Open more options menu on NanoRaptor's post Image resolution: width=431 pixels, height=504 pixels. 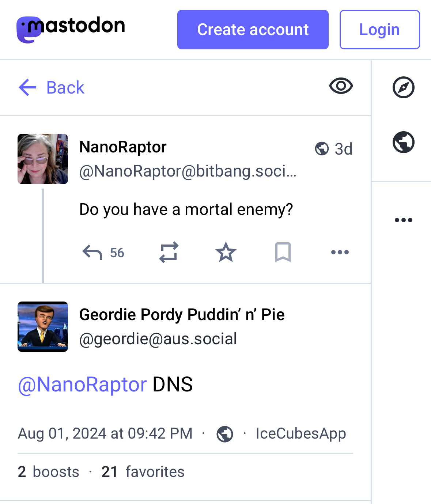click(x=340, y=252)
